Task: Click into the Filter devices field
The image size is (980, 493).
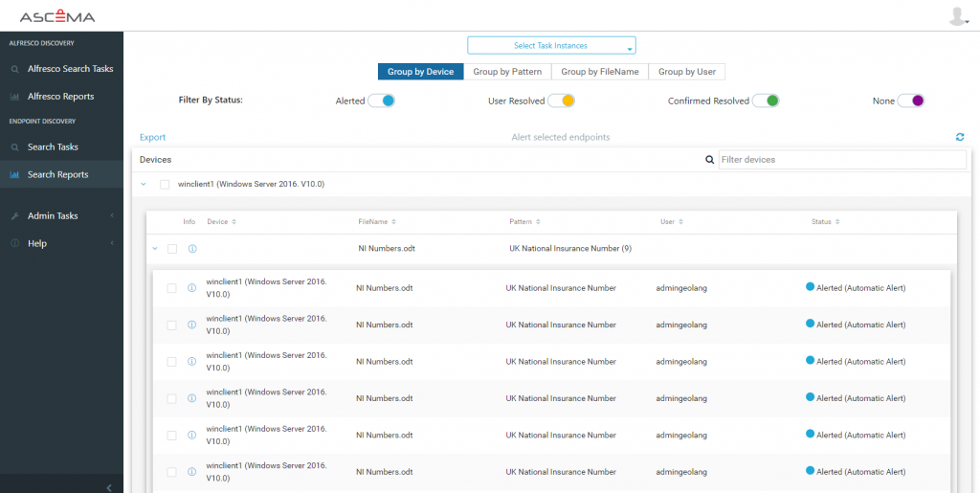Action: (842, 159)
